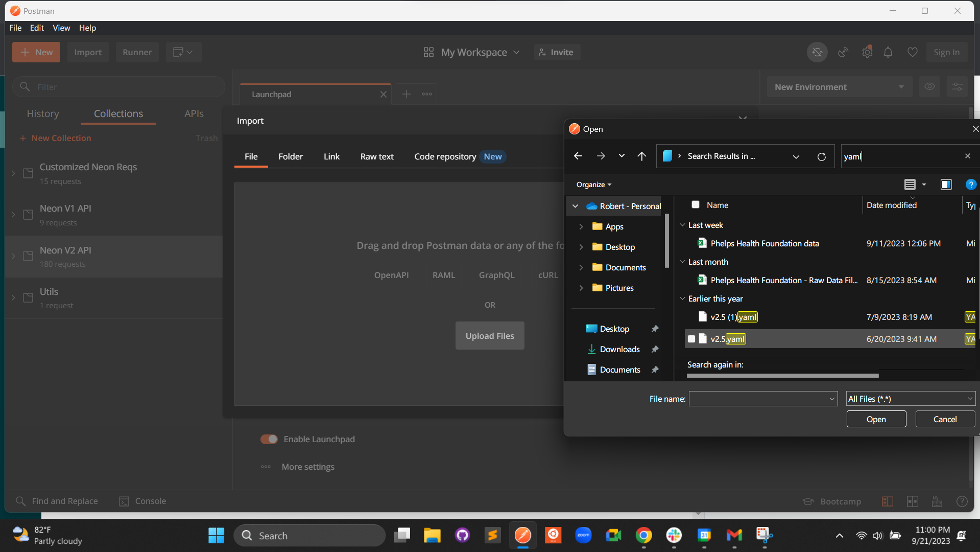Image resolution: width=980 pixels, height=552 pixels.
Task: Open the View menu
Action: coord(61,28)
